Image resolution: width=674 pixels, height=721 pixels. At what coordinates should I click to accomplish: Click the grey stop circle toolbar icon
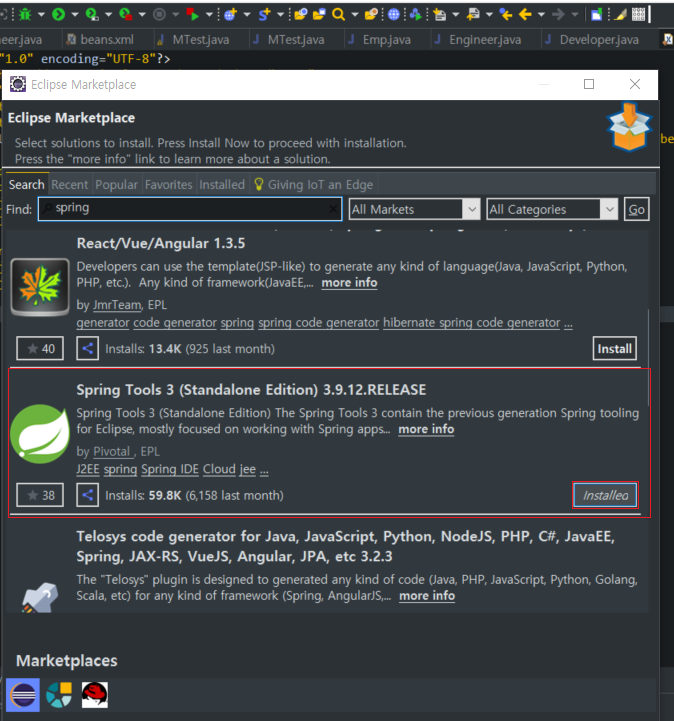pyautogui.click(x=159, y=15)
